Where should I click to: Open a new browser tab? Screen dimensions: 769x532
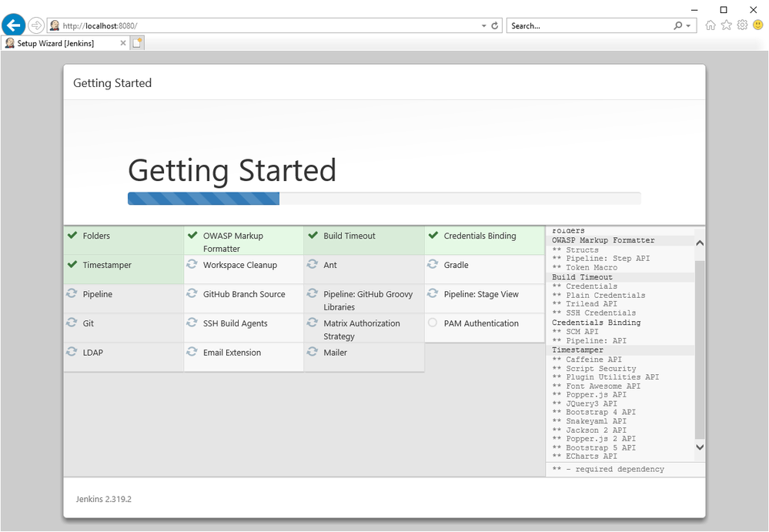point(137,43)
